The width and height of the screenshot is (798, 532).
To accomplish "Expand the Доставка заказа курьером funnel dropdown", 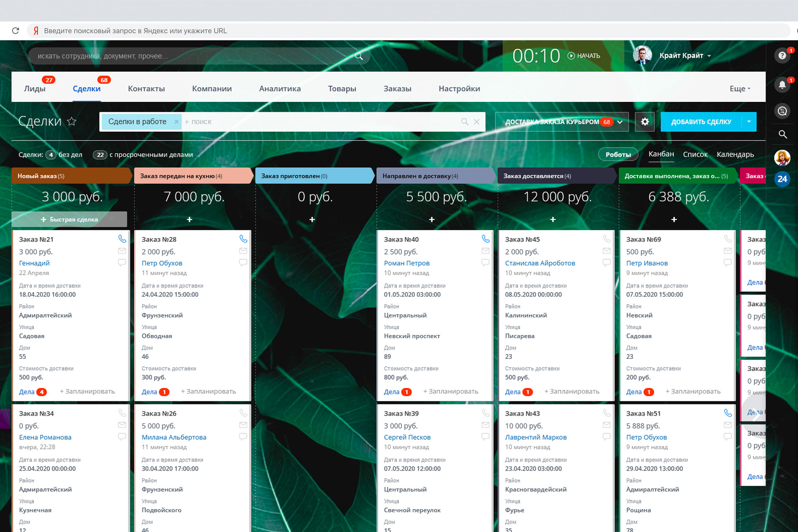I will [620, 122].
